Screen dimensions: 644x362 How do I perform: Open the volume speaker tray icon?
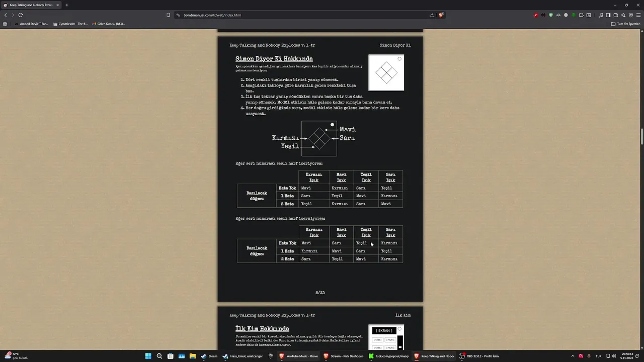614,356
